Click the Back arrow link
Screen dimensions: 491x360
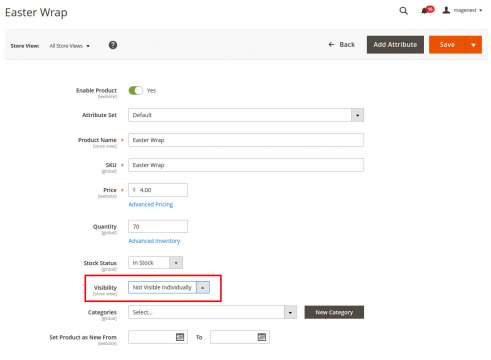pos(342,45)
